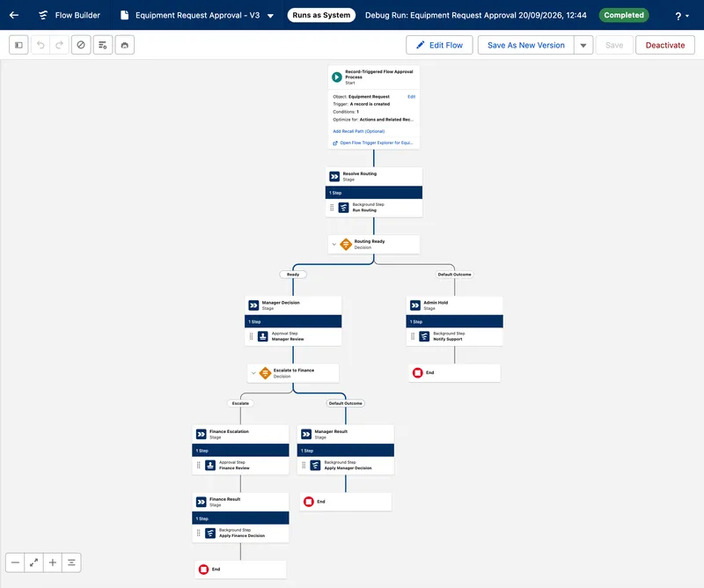This screenshot has height=588, width=704.
Task: Click the 1 Step bar in Resolve Routing
Action: pos(373,193)
